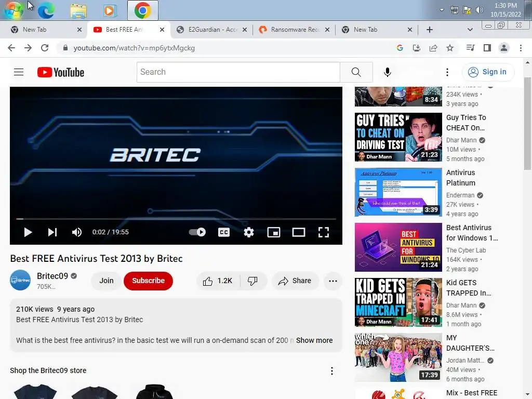Open video player settings gear
This screenshot has width=532, height=399.
click(x=249, y=232)
